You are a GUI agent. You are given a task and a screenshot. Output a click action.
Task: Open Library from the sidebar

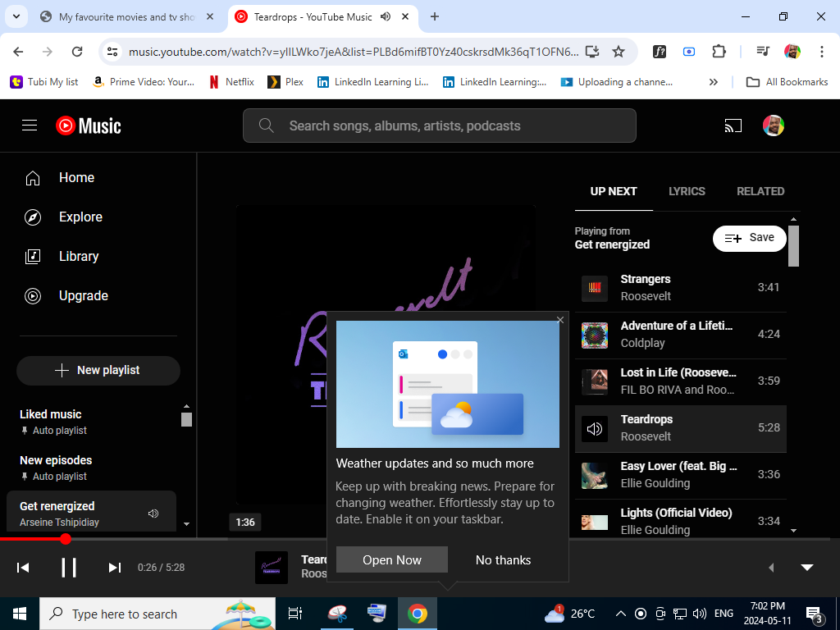tap(79, 257)
